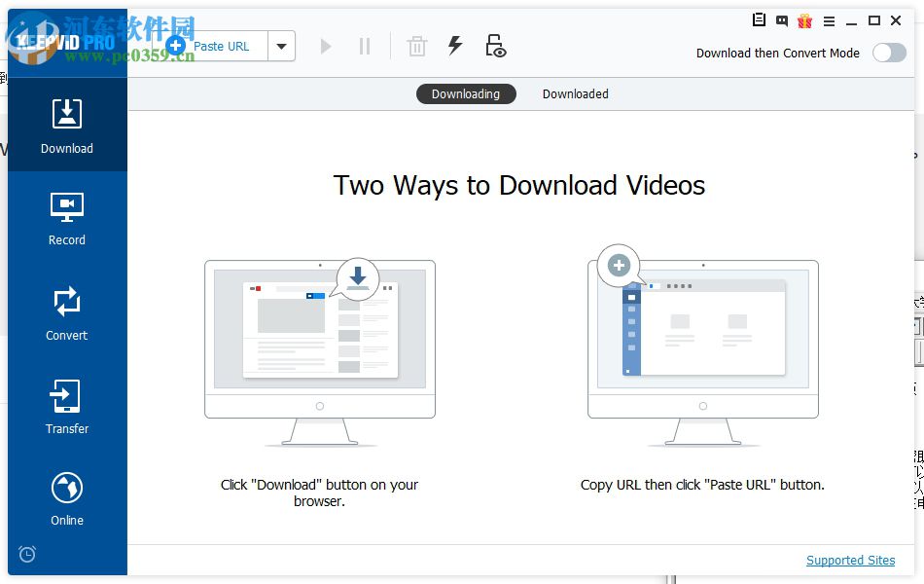
Task: Start downloads with the play button
Action: coord(325,45)
